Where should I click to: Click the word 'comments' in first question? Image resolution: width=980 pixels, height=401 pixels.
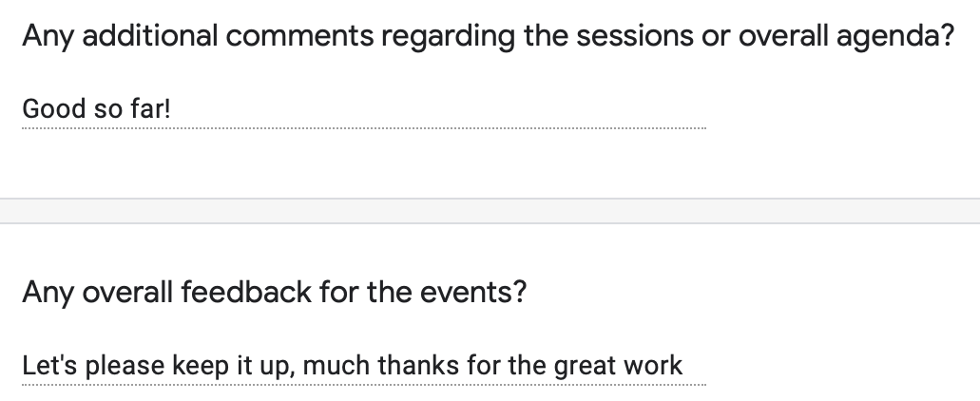click(299, 35)
